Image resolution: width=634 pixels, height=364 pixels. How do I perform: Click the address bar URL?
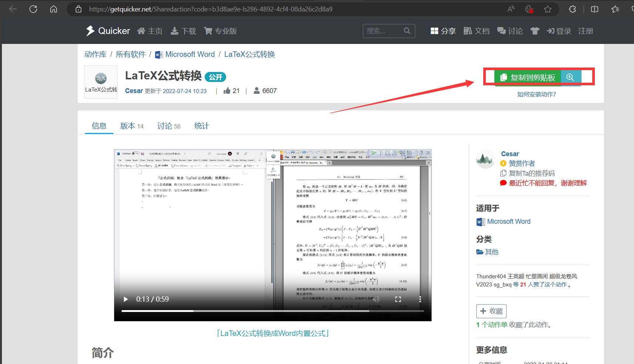pyautogui.click(x=211, y=9)
